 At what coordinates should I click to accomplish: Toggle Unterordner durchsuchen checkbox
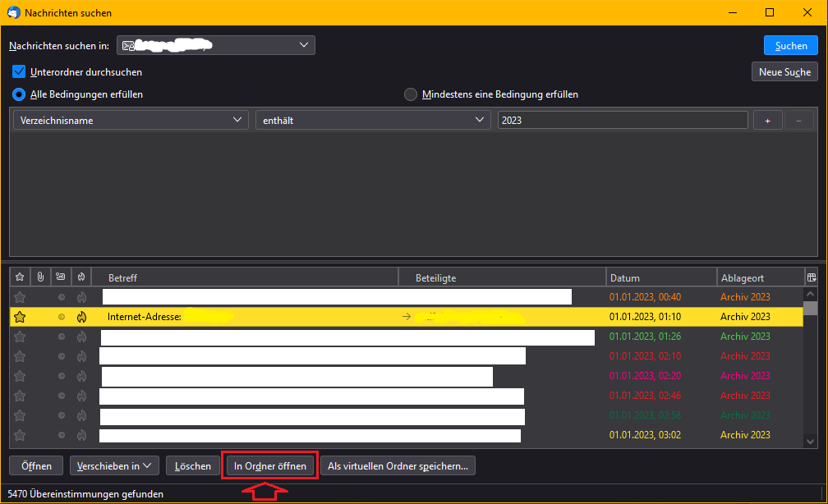(x=19, y=71)
